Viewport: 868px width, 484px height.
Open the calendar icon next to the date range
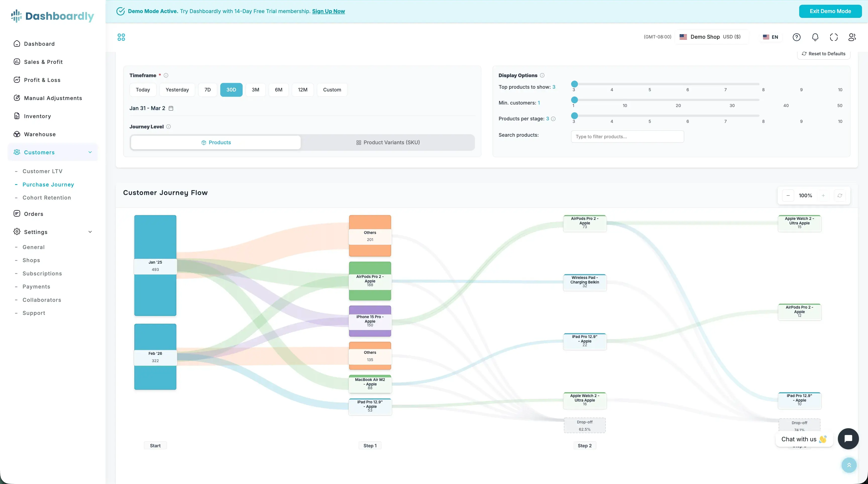tap(171, 108)
